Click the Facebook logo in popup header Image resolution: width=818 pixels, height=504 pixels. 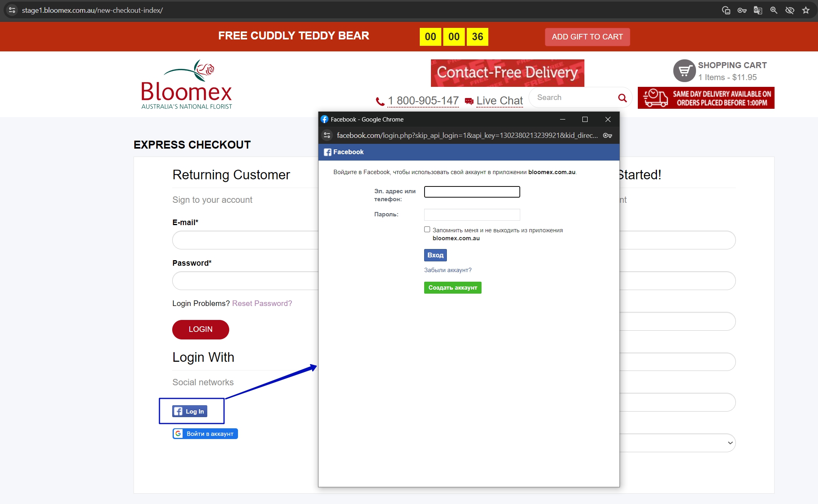328,152
